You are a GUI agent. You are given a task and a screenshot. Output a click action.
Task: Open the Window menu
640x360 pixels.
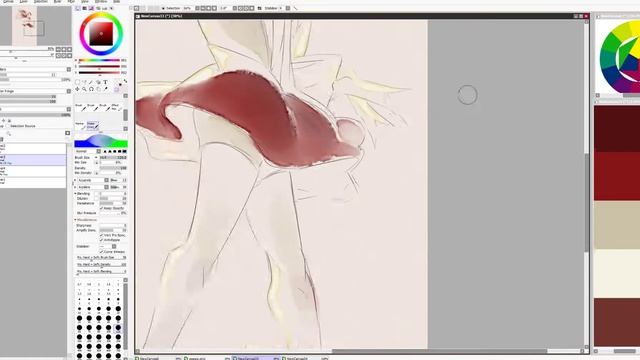[101, 2]
